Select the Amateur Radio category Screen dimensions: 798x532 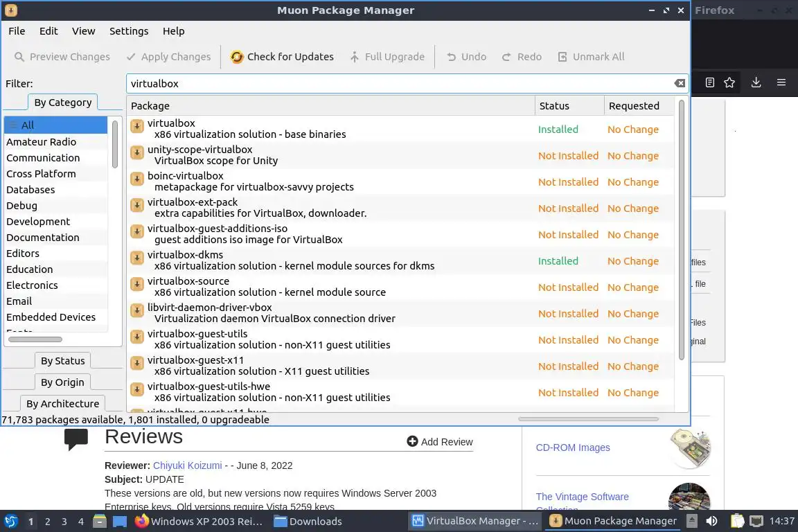[56, 141]
